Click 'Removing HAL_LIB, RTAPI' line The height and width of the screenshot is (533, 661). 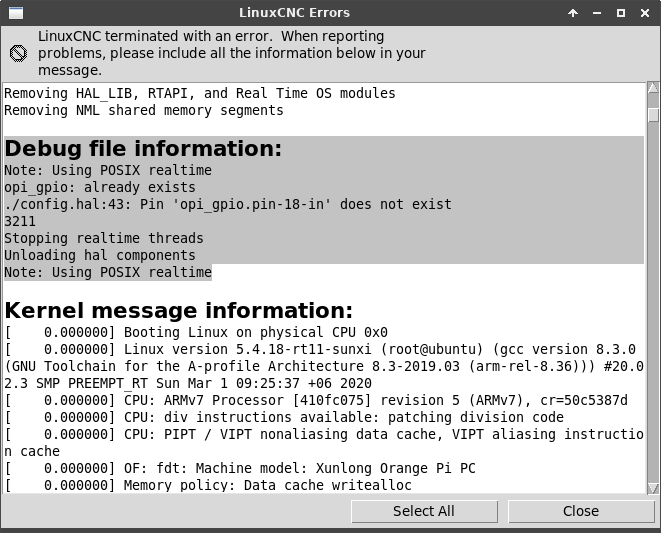coord(200,93)
